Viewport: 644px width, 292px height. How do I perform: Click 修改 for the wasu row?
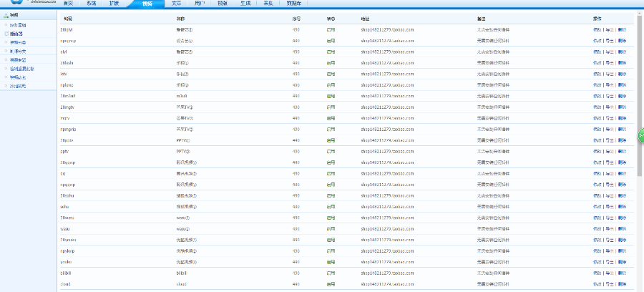[597, 229]
